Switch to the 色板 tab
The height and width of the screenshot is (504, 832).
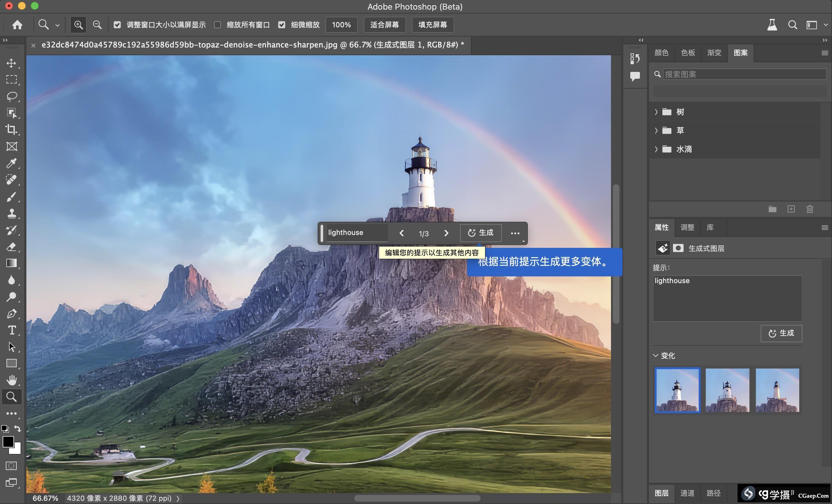[687, 53]
